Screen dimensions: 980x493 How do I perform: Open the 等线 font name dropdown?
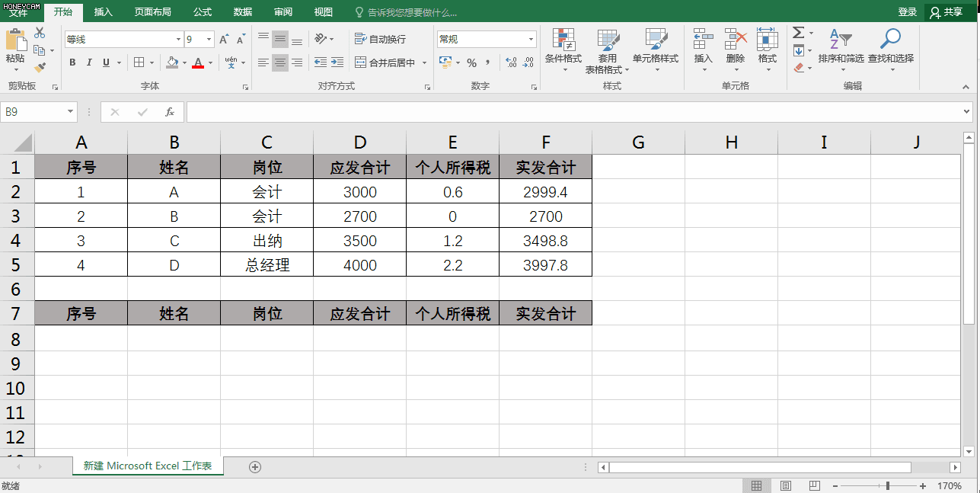click(x=178, y=39)
